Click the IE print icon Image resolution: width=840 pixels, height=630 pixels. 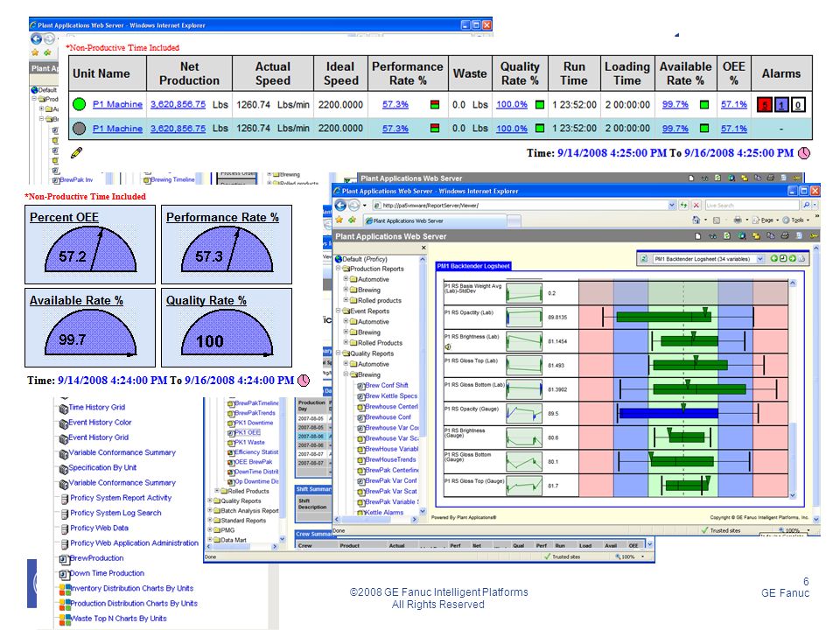[x=738, y=220]
